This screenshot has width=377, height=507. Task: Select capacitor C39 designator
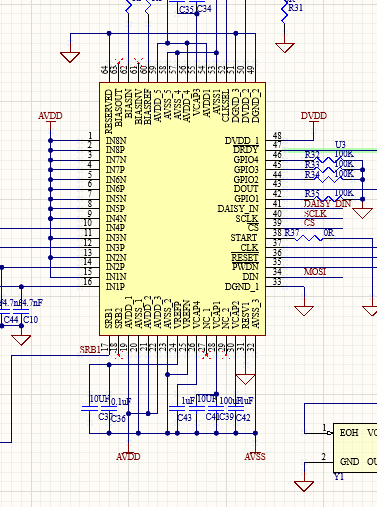(x=226, y=417)
